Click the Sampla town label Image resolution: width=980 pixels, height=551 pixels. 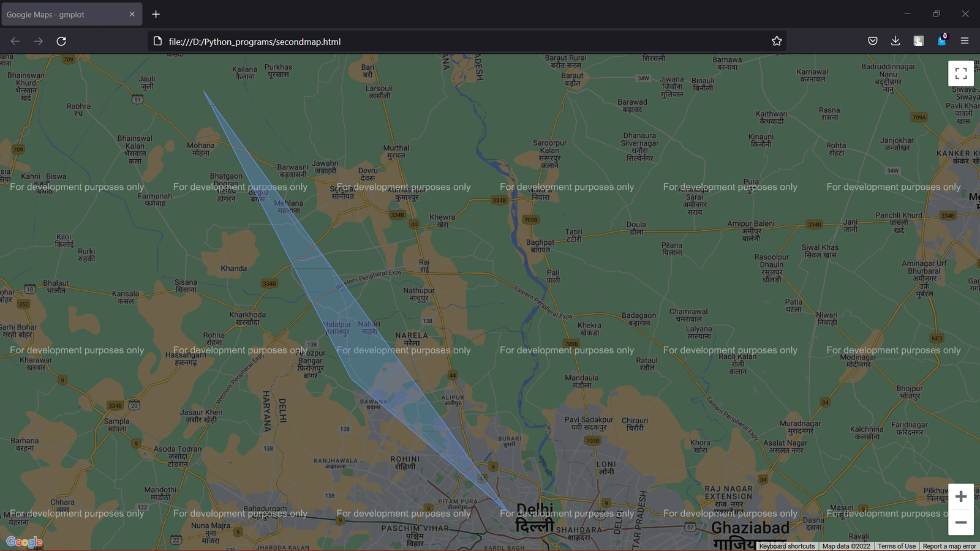(x=116, y=425)
